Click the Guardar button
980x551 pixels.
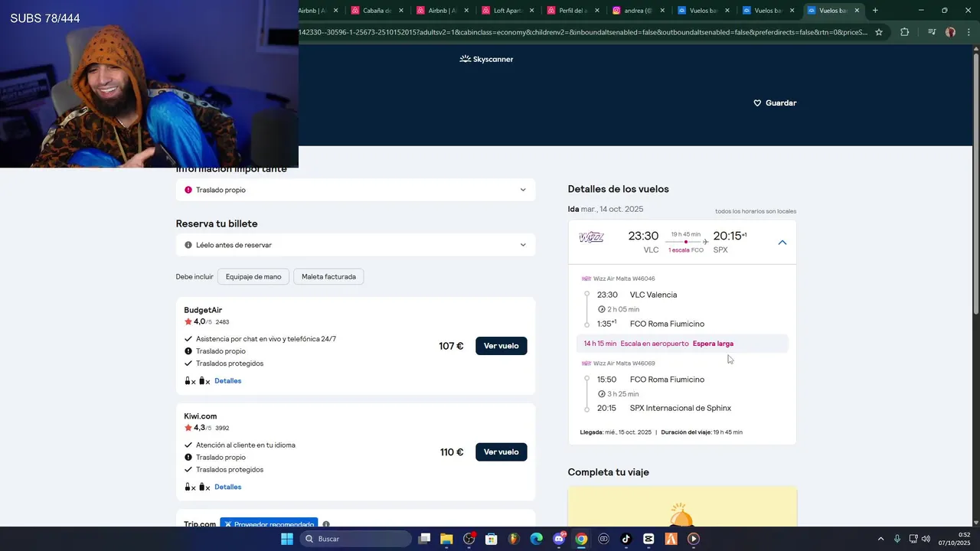click(775, 103)
